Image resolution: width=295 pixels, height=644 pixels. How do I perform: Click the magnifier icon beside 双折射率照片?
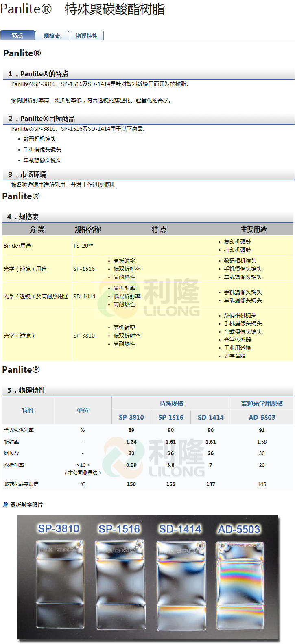5,505
